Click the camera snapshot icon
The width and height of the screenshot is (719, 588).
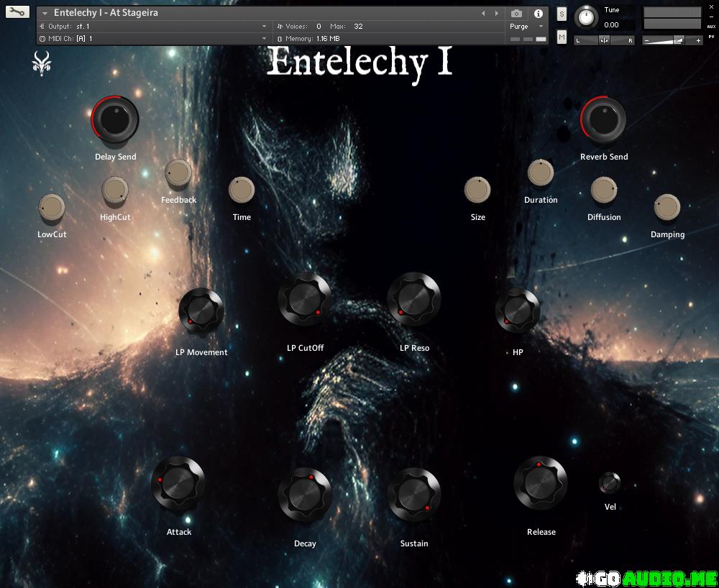(x=516, y=13)
